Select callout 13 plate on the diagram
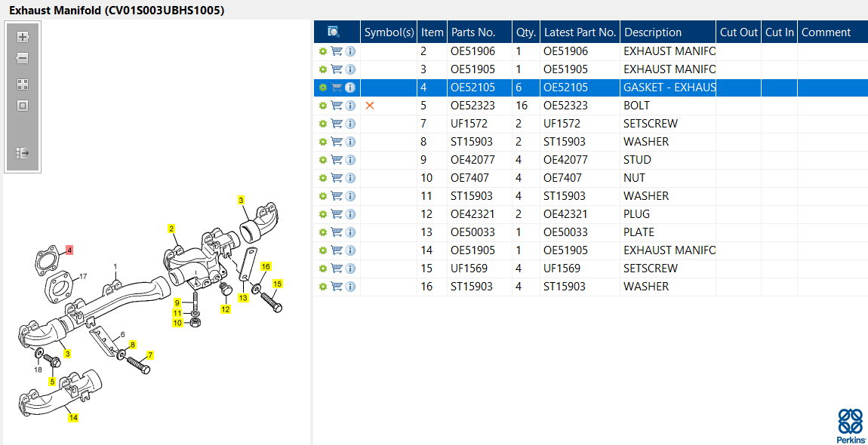Image resolution: width=868 pixels, height=445 pixels. pos(244,298)
